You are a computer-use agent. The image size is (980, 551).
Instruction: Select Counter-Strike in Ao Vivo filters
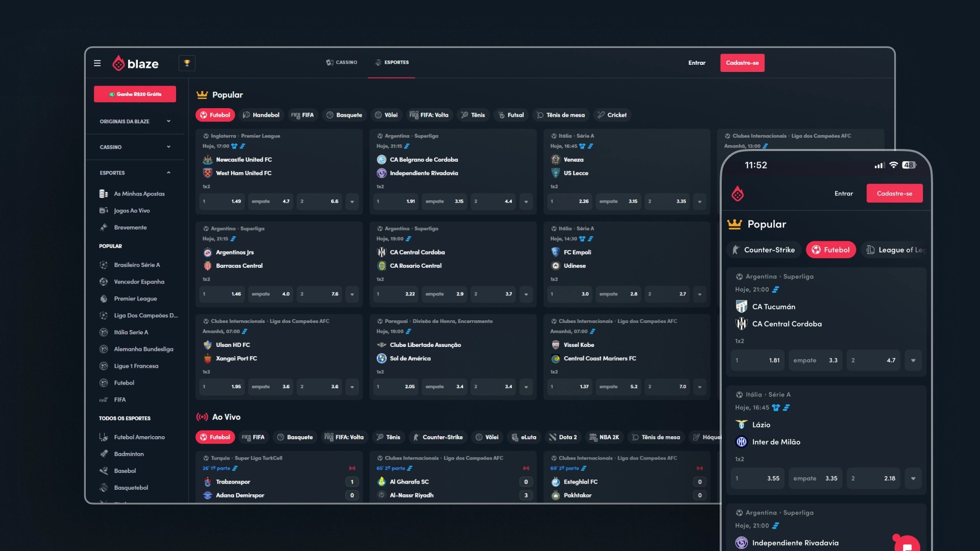(438, 437)
